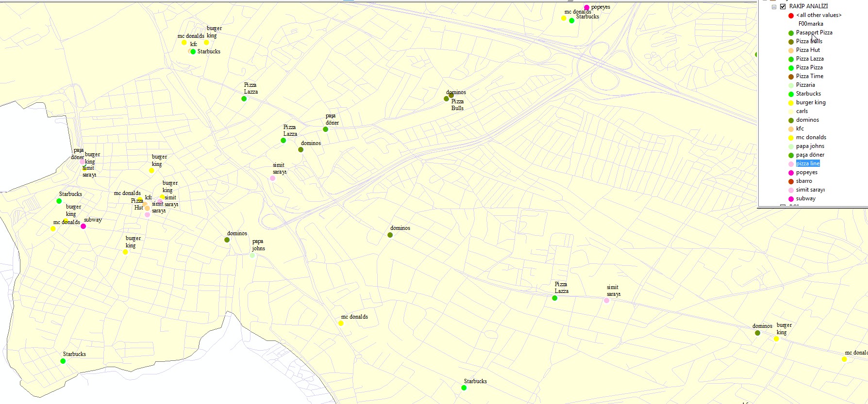
Task: Select the simit sarayı legend label
Action: tap(810, 190)
